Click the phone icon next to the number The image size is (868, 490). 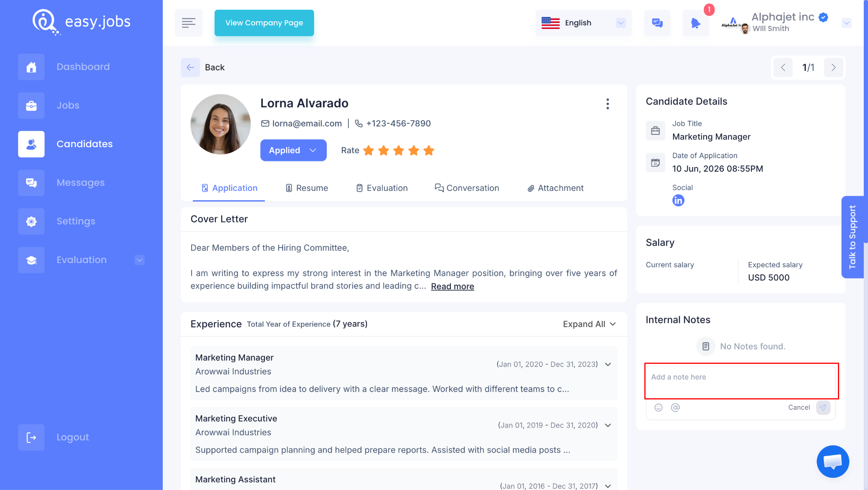[x=359, y=123]
